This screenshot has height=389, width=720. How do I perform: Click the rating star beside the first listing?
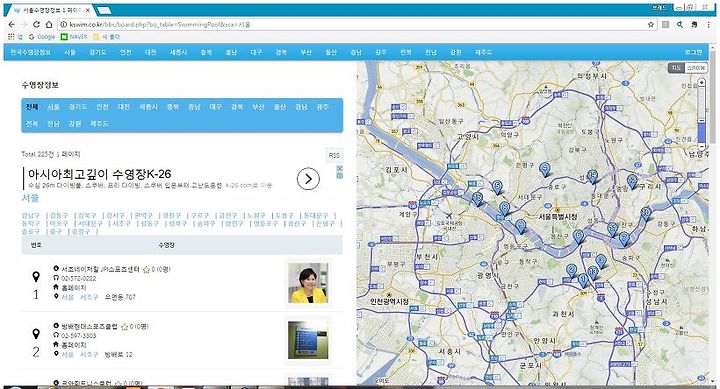(146, 270)
